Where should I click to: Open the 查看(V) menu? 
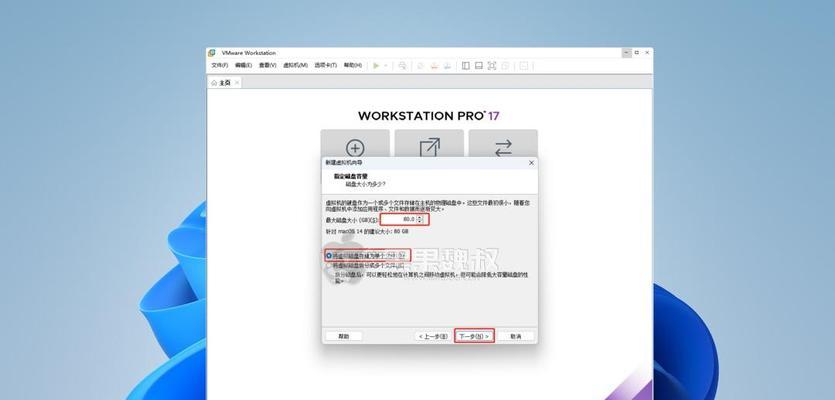point(267,66)
